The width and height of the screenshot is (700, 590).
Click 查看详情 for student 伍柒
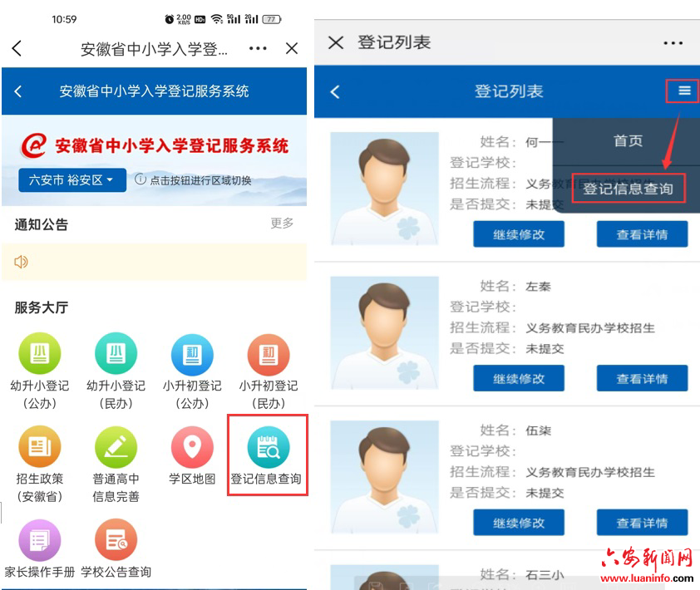pyautogui.click(x=642, y=523)
